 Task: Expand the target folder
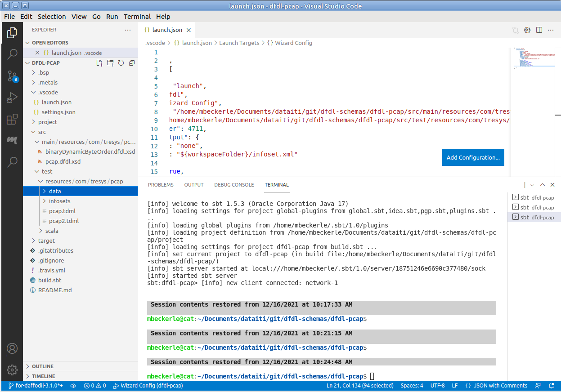point(81,241)
